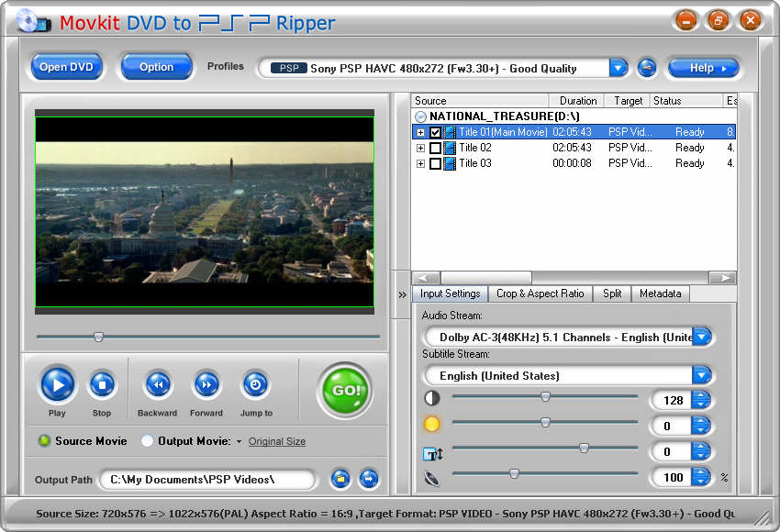The width and height of the screenshot is (780, 532).
Task: Adjust subtitle position stepper arrows
Action: (x=701, y=451)
